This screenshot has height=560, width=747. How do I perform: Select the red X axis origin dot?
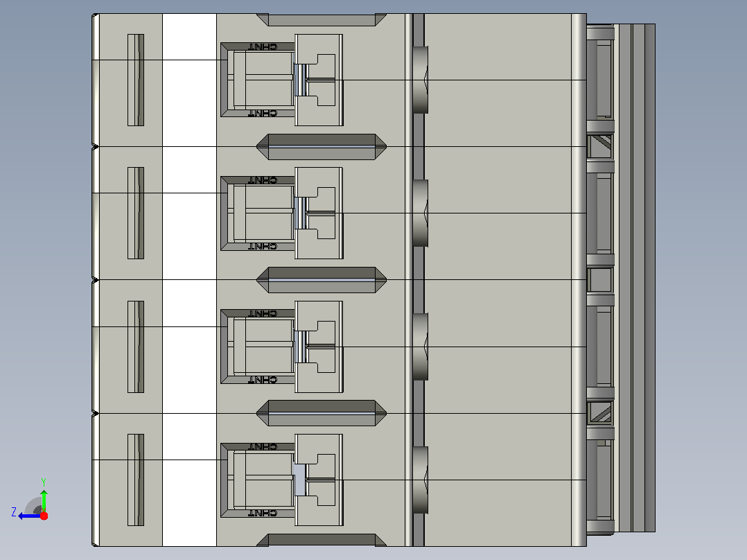click(x=44, y=516)
